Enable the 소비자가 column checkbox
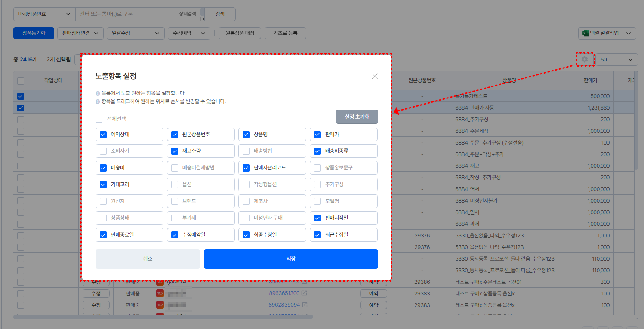The height and width of the screenshot is (329, 644). coord(103,151)
